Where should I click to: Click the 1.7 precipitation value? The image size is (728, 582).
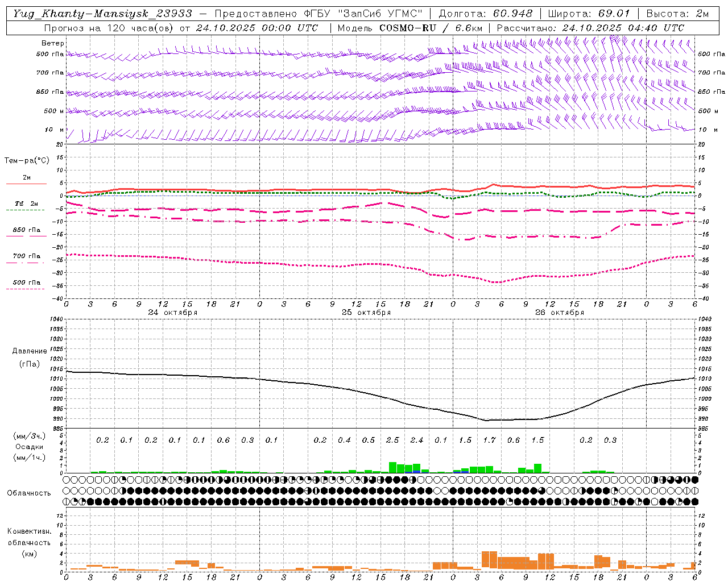pyautogui.click(x=489, y=440)
